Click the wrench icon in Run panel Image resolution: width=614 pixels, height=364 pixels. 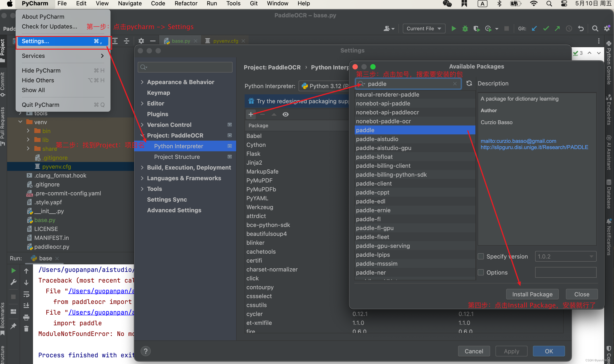point(14,282)
